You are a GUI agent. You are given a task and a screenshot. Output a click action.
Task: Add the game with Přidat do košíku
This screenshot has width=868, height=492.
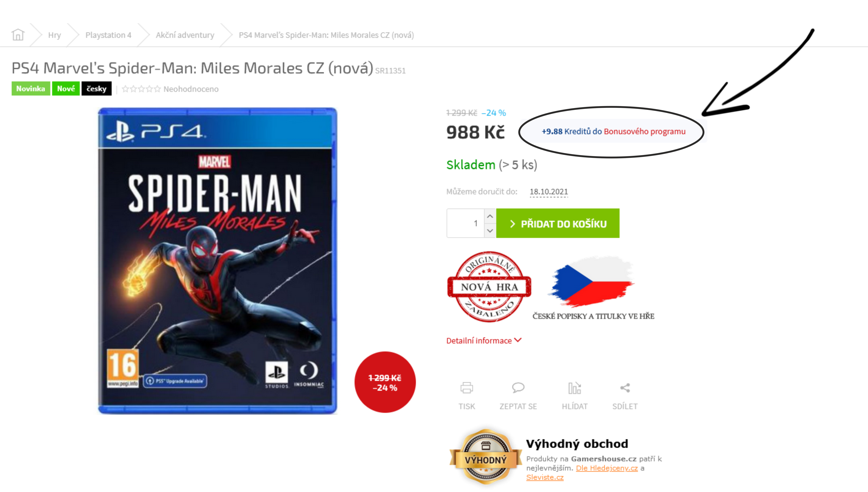558,223
